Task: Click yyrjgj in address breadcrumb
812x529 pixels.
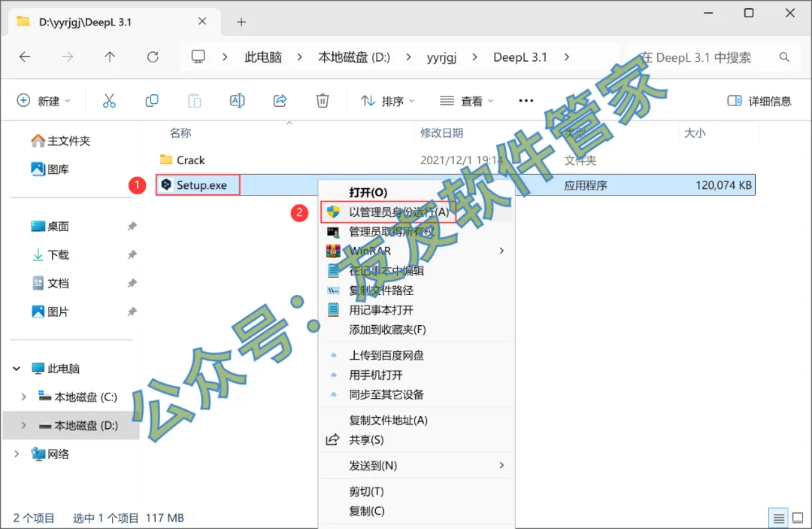Action: 442,57
